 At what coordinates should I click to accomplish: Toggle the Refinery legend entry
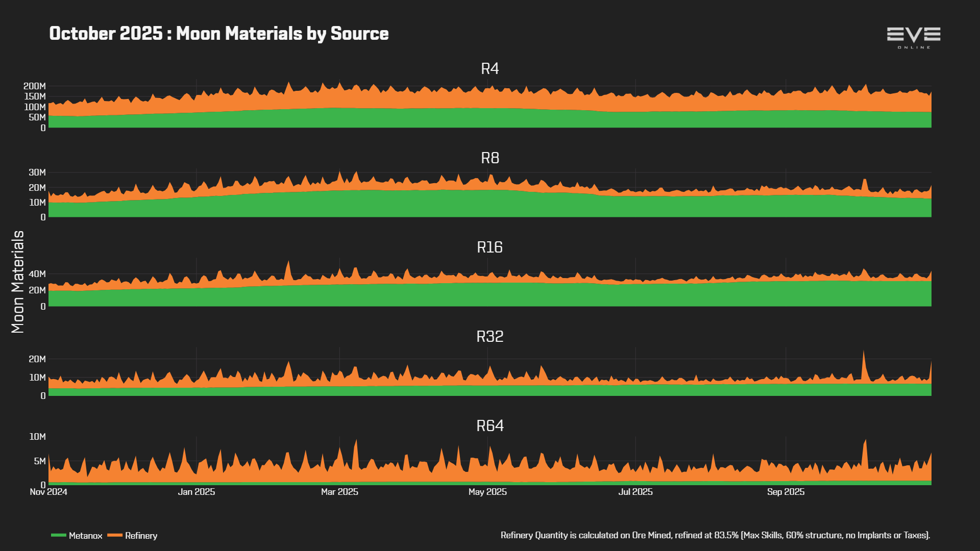(132, 536)
